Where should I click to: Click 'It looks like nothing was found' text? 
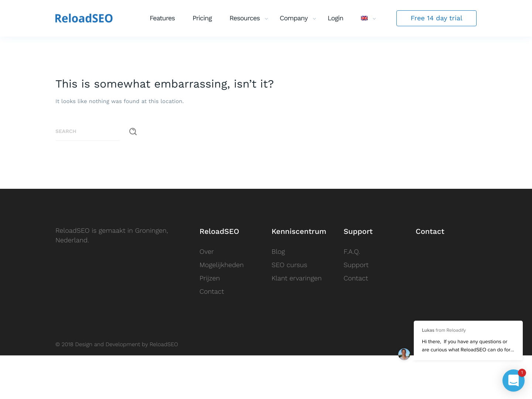coord(119,101)
